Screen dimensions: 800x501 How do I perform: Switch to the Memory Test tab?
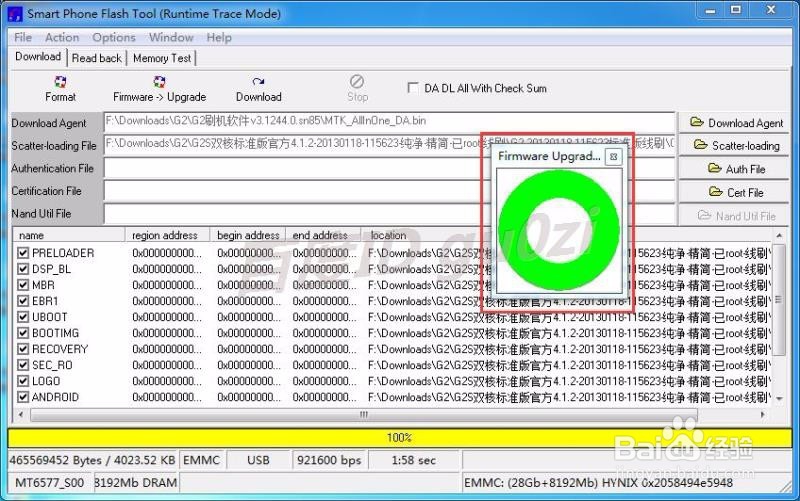(162, 58)
